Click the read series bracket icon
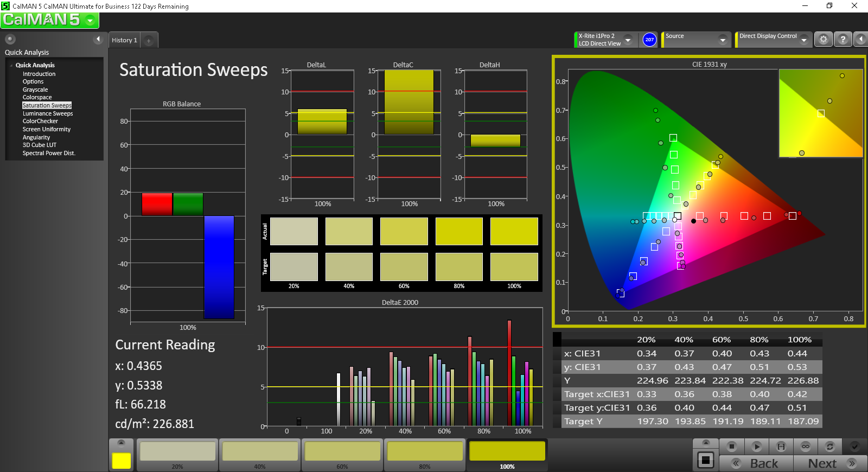Image resolution: width=868 pixels, height=472 pixels. (781, 447)
